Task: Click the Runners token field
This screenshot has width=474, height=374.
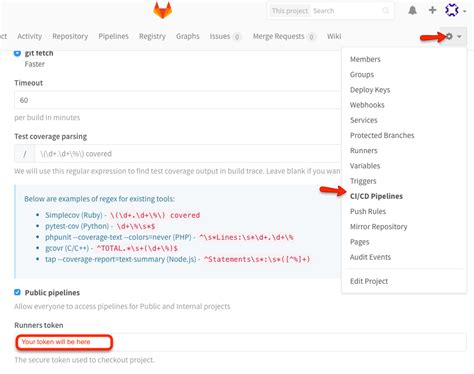Action: 240,342
